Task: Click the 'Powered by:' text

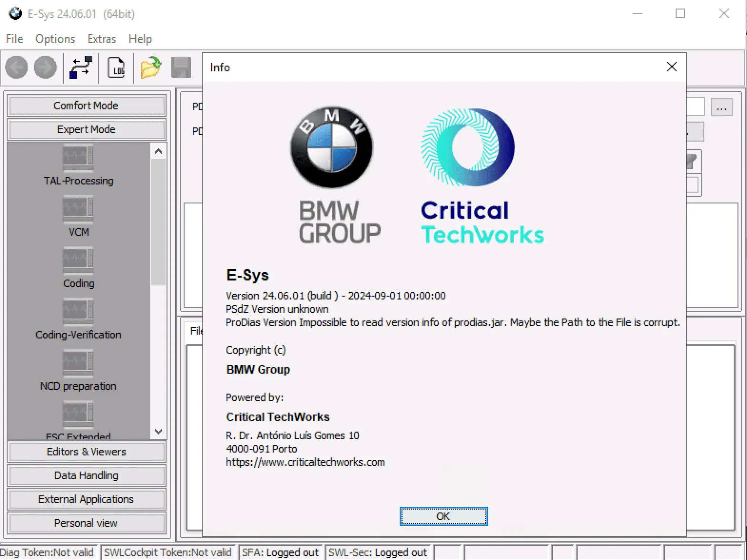Action: 255,397
